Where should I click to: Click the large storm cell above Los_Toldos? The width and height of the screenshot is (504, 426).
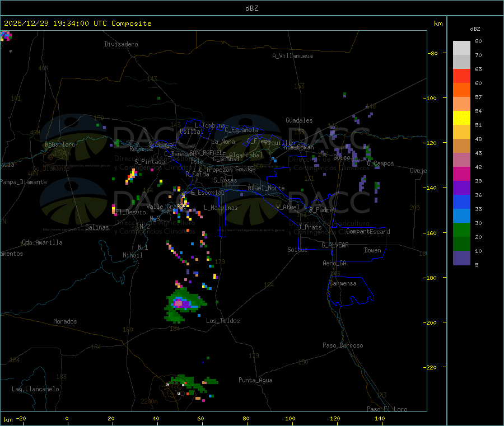point(182,303)
